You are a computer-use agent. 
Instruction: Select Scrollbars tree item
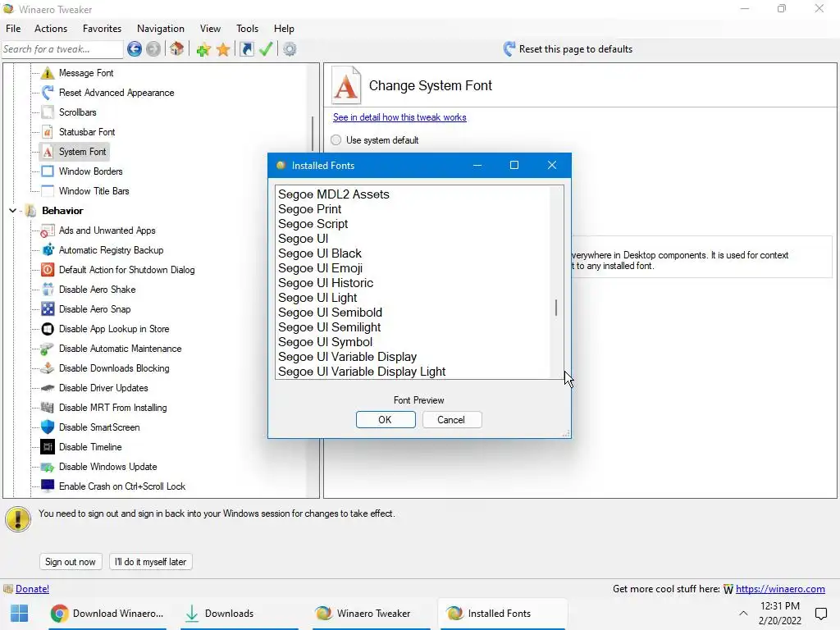point(78,112)
